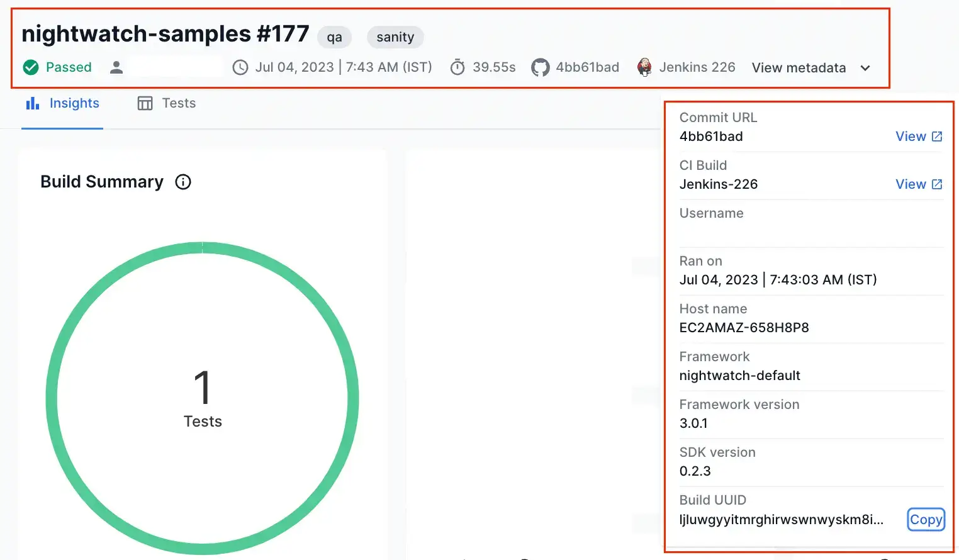This screenshot has height=560, width=959.
Task: Select the sanity tag
Action: point(395,37)
